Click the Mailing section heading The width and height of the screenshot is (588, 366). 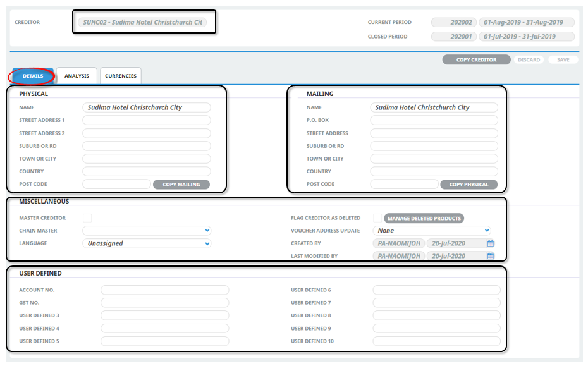[x=320, y=94]
